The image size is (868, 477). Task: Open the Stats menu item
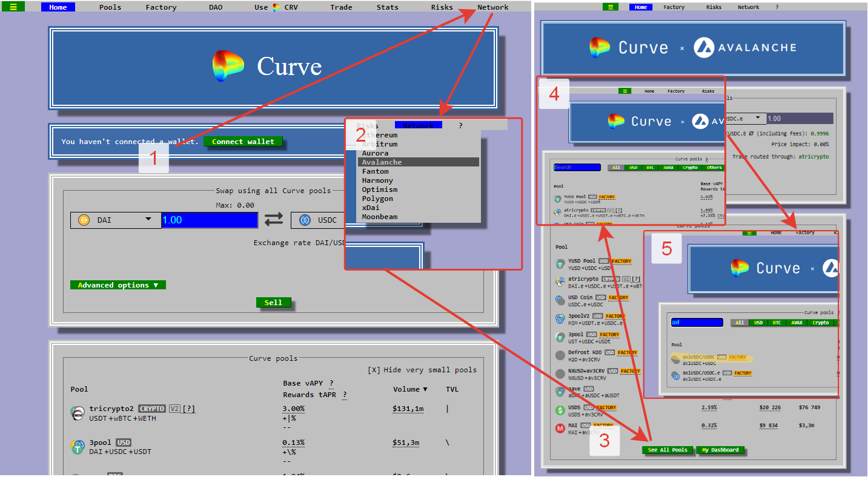pyautogui.click(x=387, y=7)
